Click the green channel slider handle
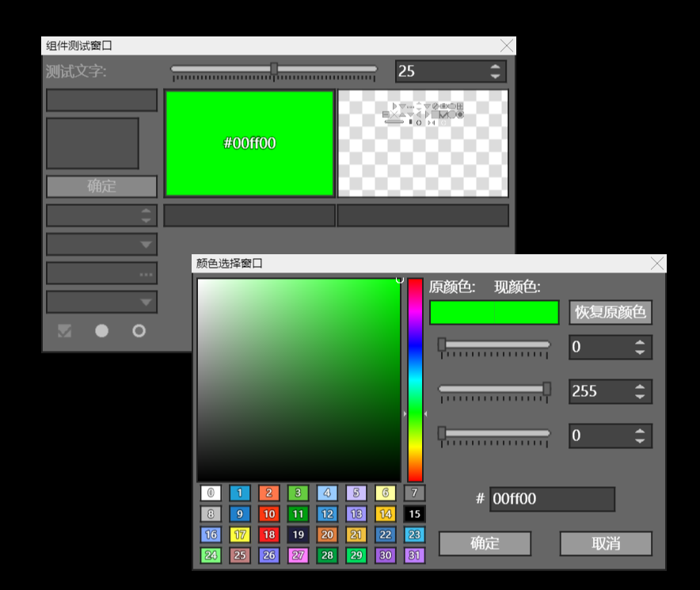700x590 pixels. 547,389
